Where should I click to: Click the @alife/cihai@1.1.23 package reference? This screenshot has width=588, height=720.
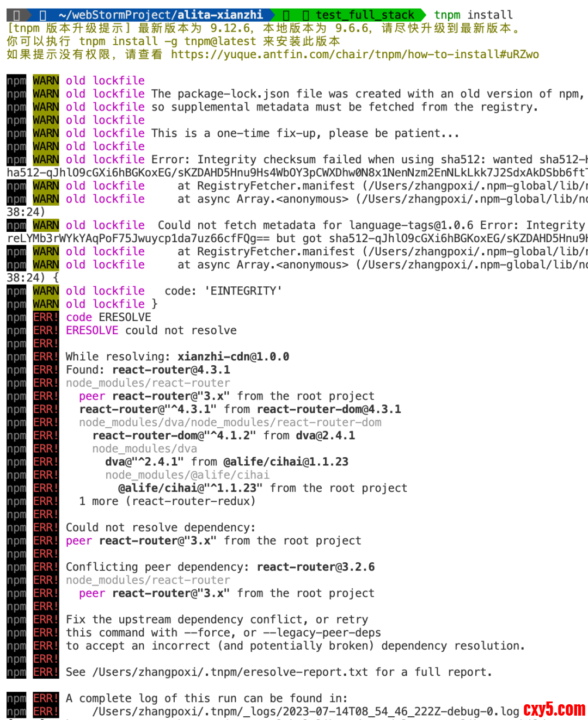coord(286,462)
